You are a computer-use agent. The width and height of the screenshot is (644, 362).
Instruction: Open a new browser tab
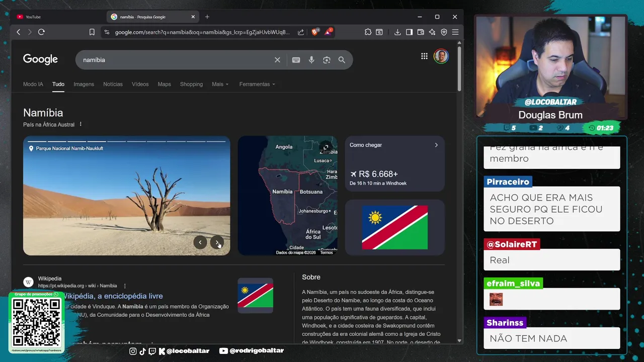207,17
